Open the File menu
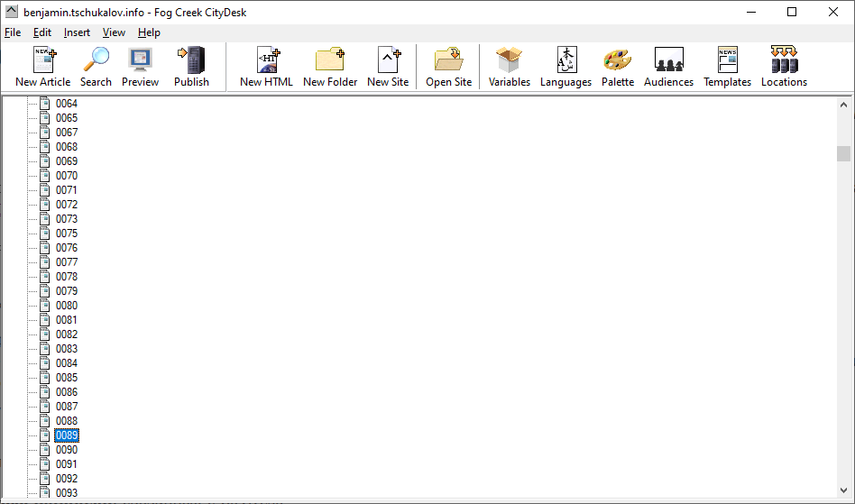The width and height of the screenshot is (855, 504). coord(13,32)
